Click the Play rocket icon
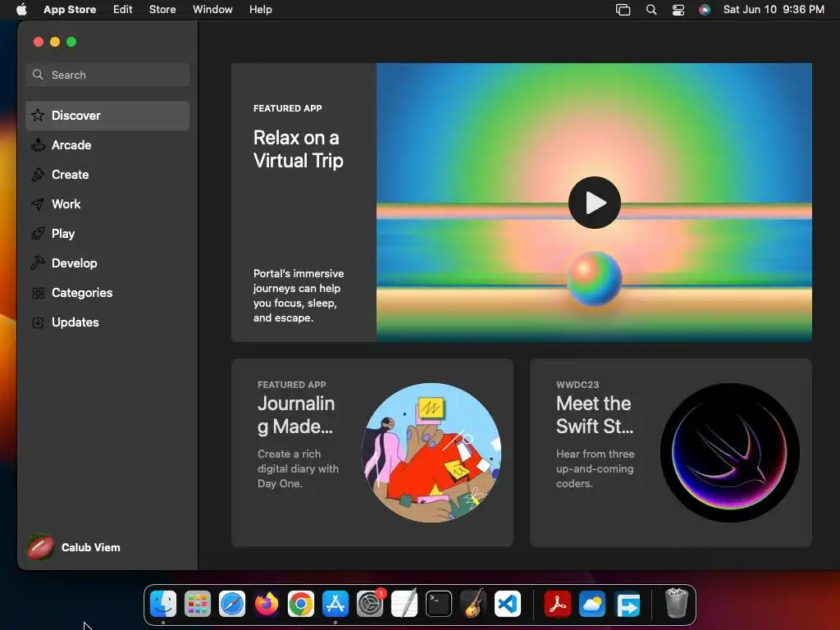Viewport: 840px width, 630px height. pos(38,234)
